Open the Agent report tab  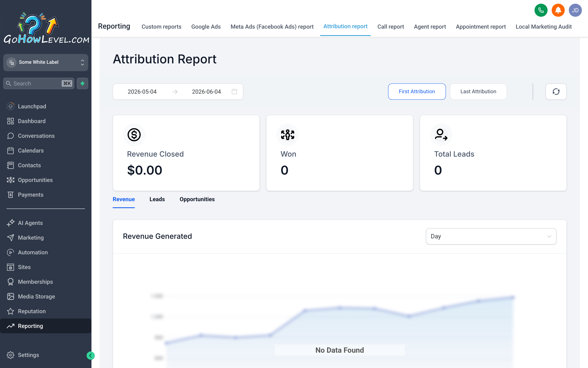[x=430, y=27]
